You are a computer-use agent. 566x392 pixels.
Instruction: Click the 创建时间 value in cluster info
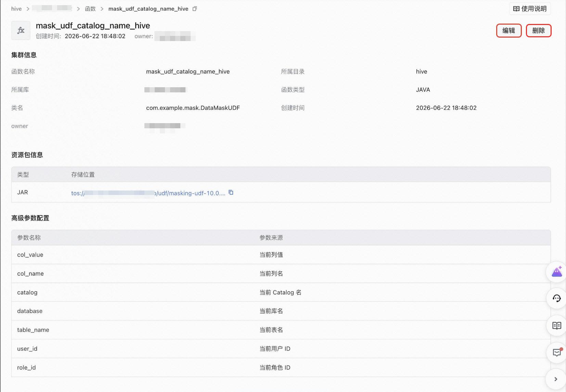tap(446, 108)
